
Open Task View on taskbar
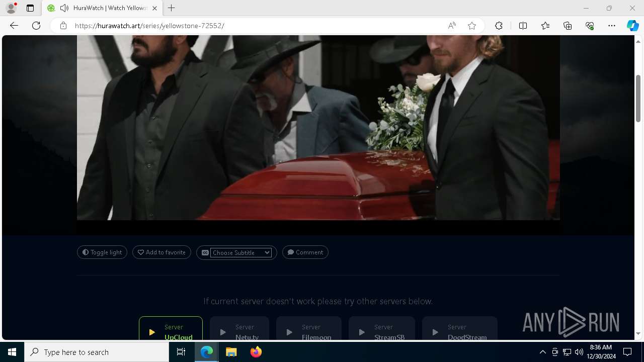point(181,352)
